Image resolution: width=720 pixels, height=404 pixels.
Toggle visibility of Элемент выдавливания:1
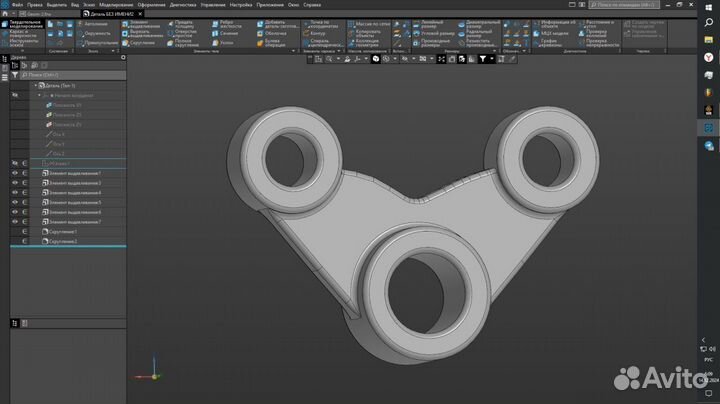coord(15,173)
